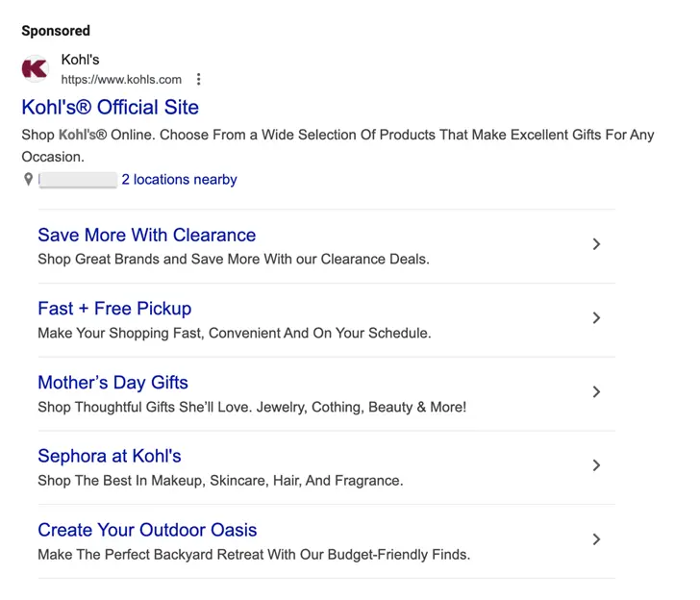Click the Kohl's advertiser name above the URL
This screenshot has width=700, height=600.
[80, 60]
